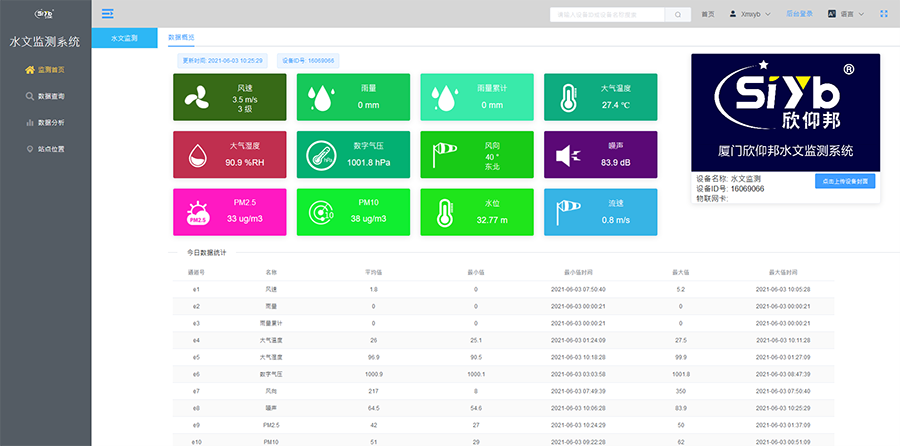Click the 设备名称: 水文监测 text under the logo
Image resolution: width=900 pixels, height=446 pixels.
pos(728,179)
